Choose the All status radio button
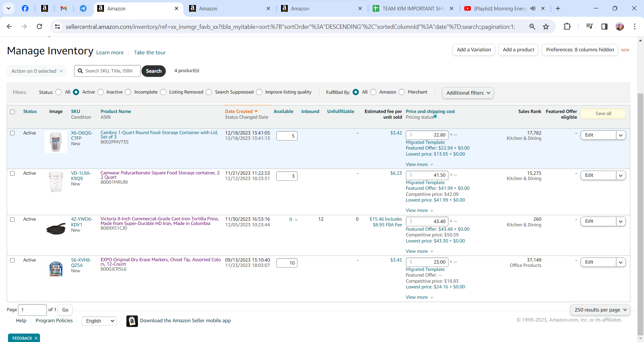The width and height of the screenshot is (644, 342). click(59, 92)
